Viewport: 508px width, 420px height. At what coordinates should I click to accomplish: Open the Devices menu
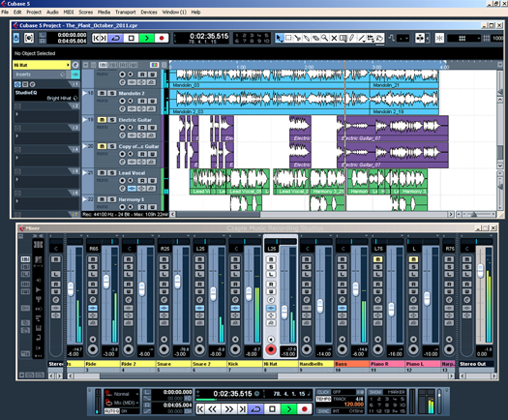point(149,12)
